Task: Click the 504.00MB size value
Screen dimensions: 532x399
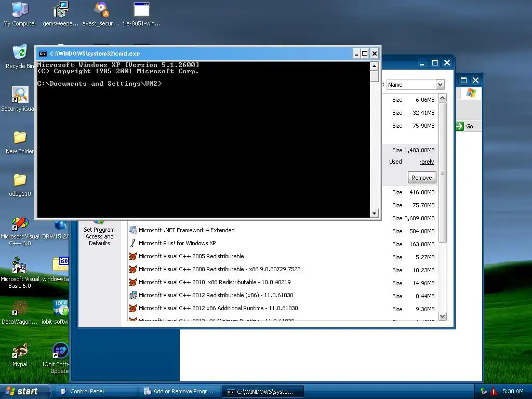Action: (422, 231)
